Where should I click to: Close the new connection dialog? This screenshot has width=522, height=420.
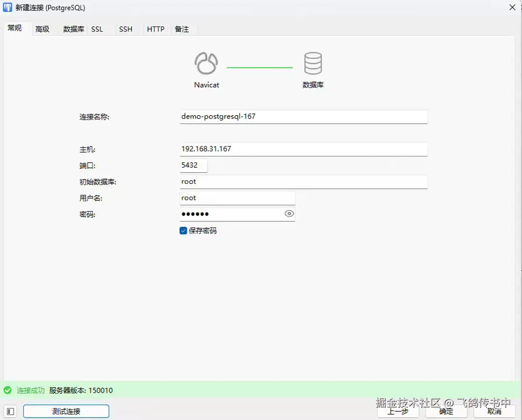(x=512, y=7)
